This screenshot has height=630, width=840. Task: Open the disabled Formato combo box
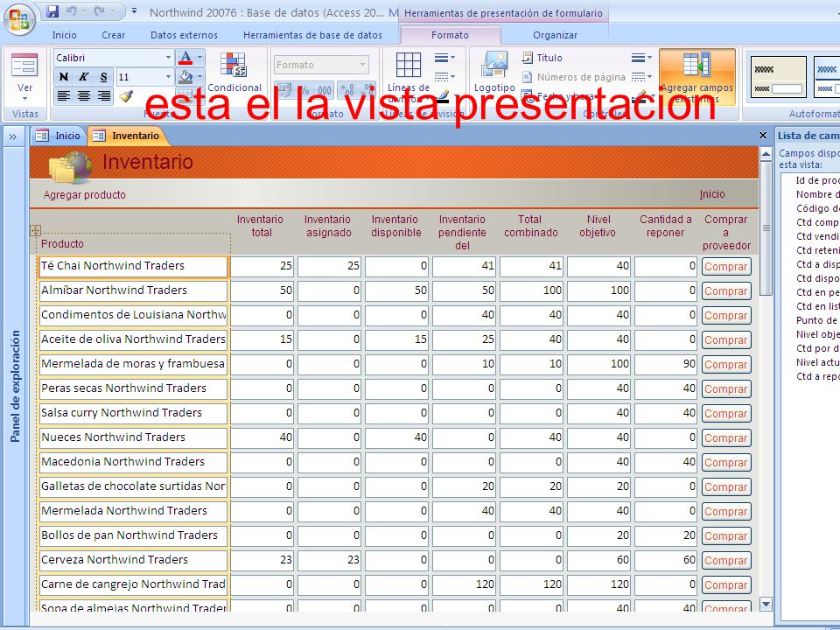[x=321, y=65]
